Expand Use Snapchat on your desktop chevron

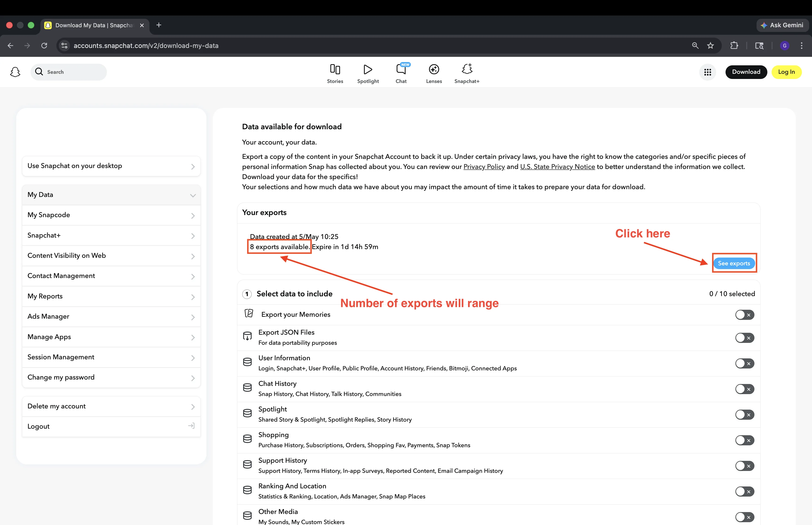pyautogui.click(x=193, y=167)
